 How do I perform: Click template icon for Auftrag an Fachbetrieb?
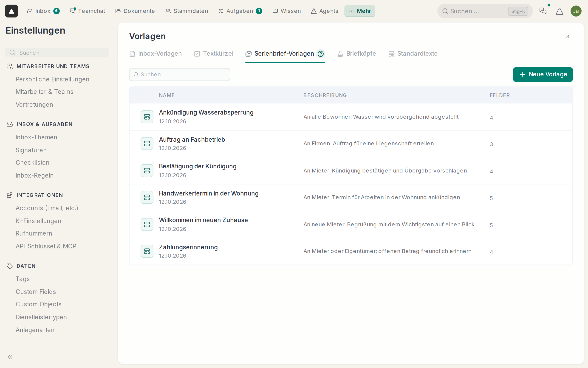click(x=147, y=144)
